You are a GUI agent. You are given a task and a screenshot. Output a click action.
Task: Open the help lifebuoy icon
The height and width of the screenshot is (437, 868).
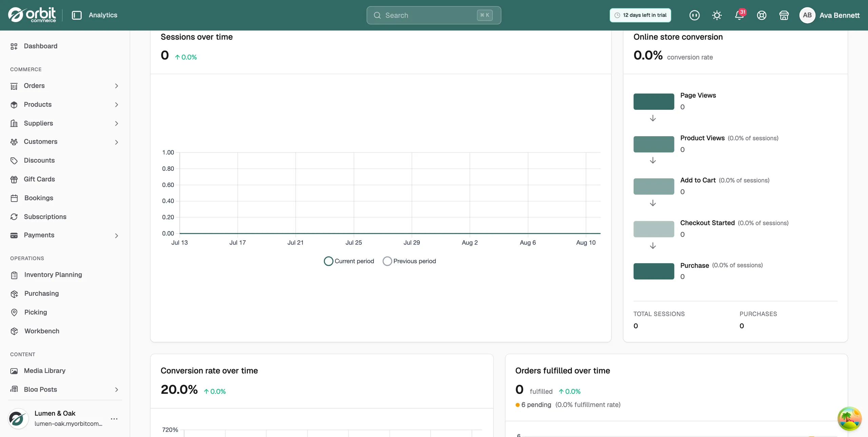[x=762, y=15]
